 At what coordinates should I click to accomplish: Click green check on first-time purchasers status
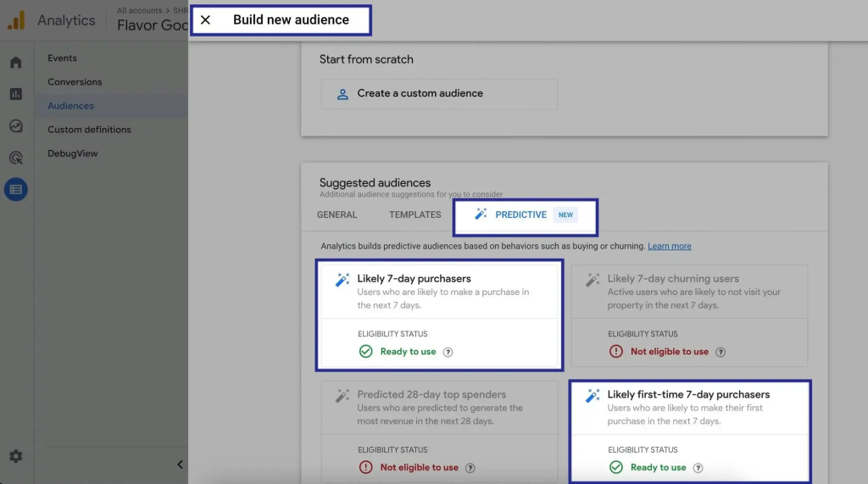click(616, 467)
